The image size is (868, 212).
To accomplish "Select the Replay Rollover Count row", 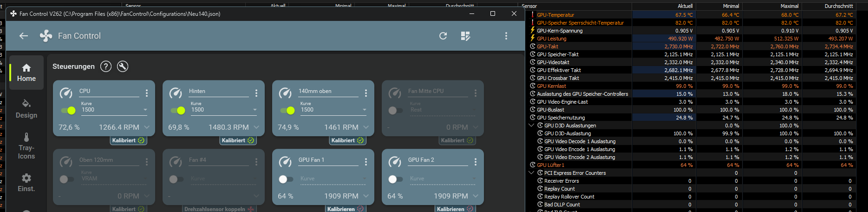I will (692, 197).
